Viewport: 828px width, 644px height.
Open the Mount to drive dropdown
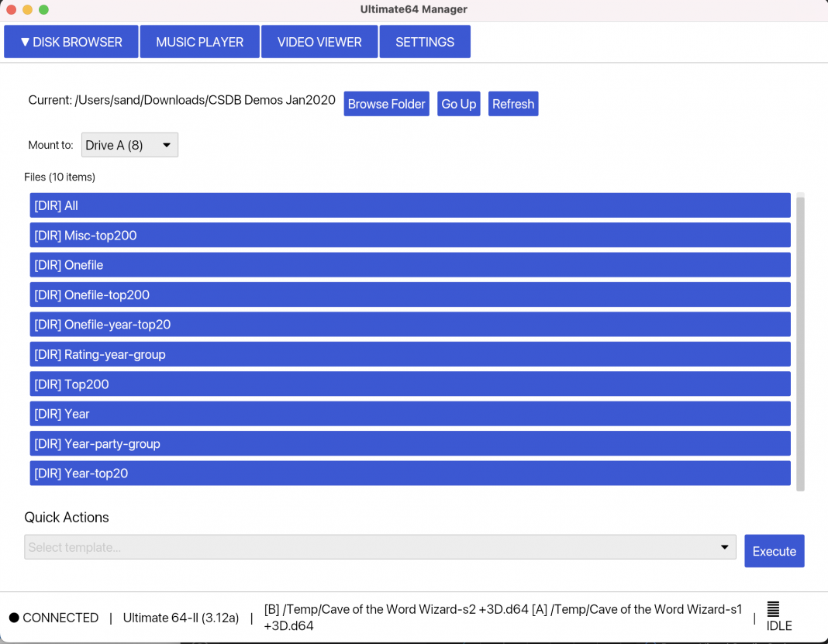[x=130, y=145]
